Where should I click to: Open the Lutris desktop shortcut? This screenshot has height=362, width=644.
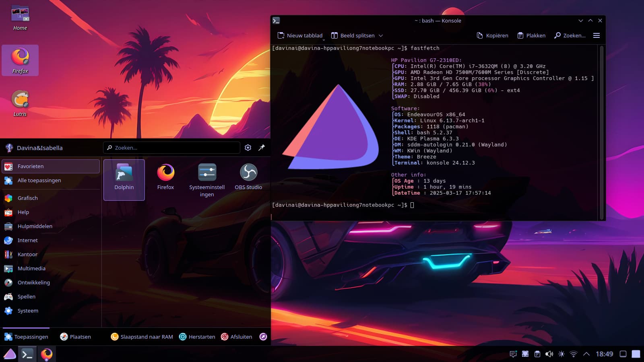point(20,103)
